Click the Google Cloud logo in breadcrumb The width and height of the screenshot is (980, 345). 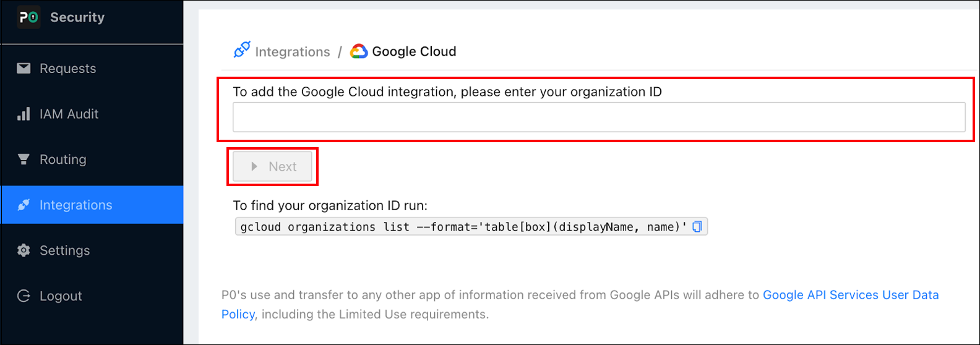(x=359, y=52)
